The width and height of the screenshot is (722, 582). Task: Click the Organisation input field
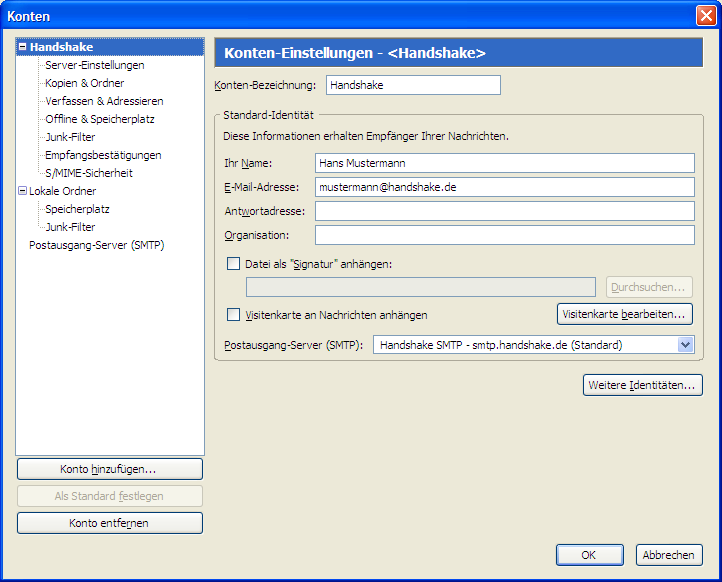pyautogui.click(x=505, y=235)
